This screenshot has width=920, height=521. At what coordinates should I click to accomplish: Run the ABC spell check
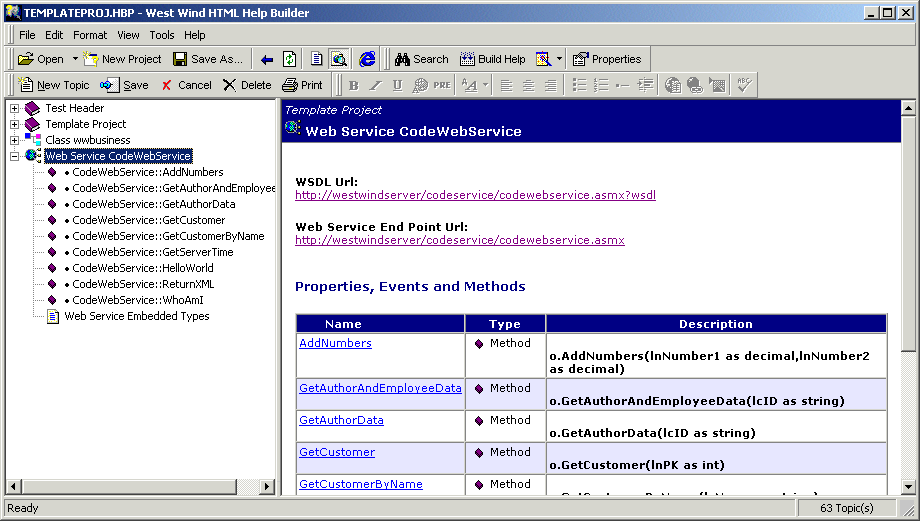tap(744, 86)
